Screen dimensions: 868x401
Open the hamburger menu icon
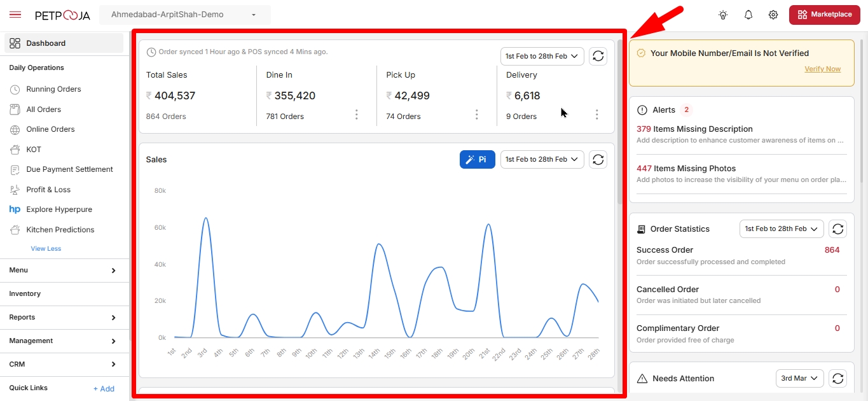pos(15,15)
